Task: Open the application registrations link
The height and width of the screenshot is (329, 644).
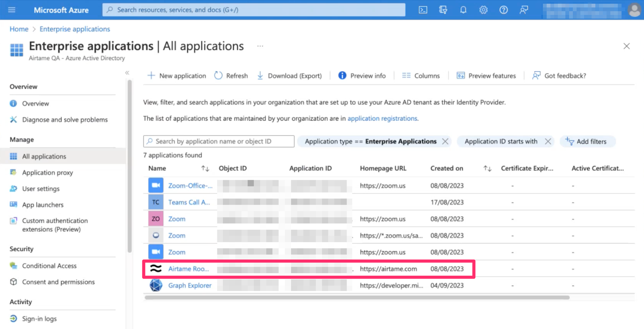Action: (x=382, y=118)
